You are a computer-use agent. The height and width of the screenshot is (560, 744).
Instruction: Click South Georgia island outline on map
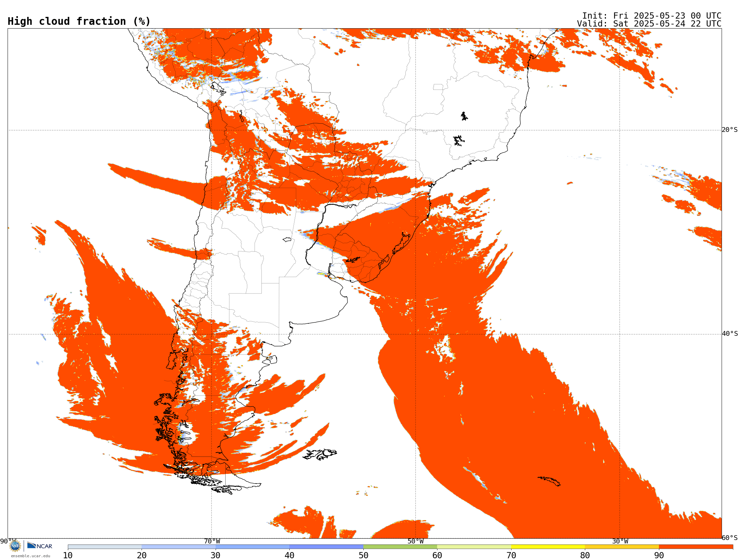tap(549, 481)
